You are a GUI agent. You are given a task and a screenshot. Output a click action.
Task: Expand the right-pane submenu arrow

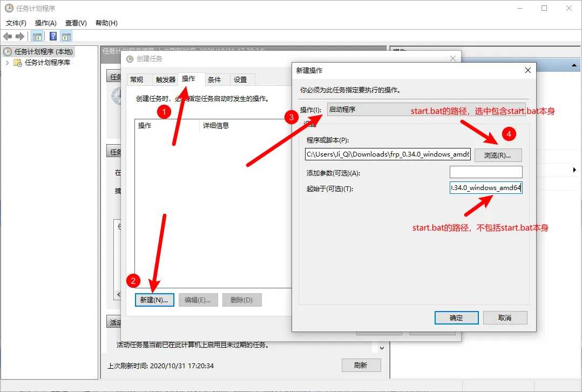574,170
